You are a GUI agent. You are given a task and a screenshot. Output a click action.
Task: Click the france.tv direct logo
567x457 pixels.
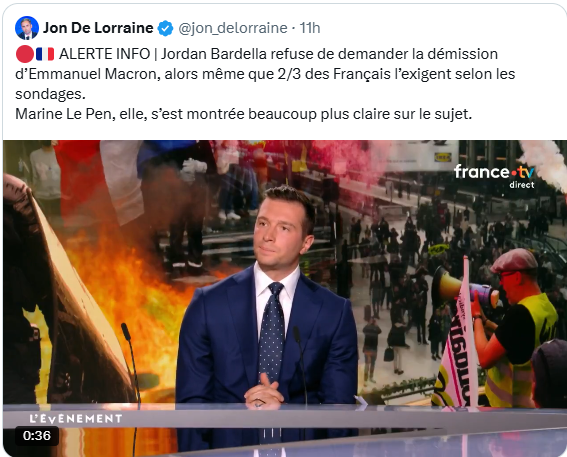click(494, 176)
